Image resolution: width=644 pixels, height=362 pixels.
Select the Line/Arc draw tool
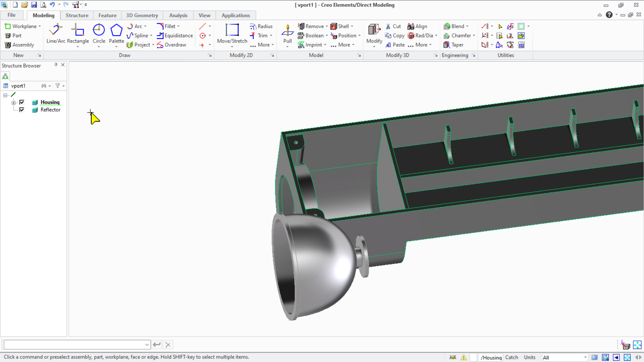(56, 34)
